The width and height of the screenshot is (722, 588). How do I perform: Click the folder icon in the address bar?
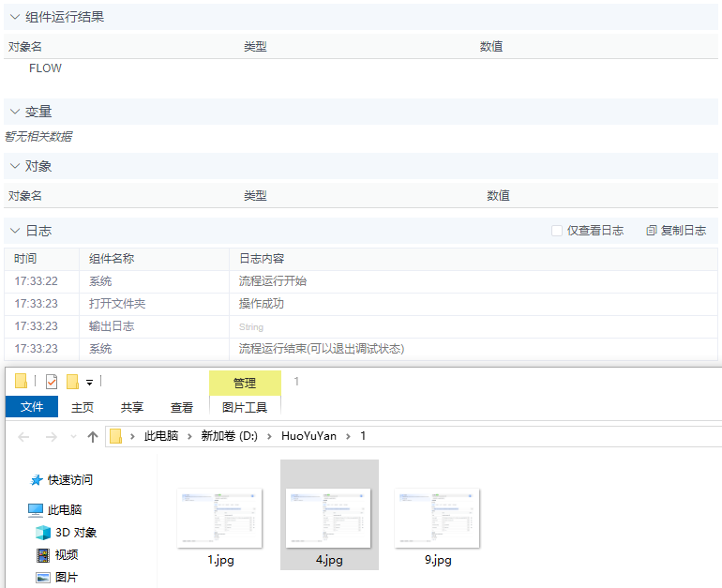(x=116, y=436)
